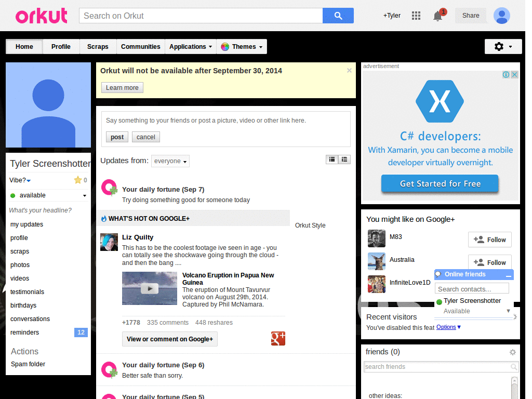Open photos in the sidebar
Viewport: 532px width, 399px height.
pos(20,265)
